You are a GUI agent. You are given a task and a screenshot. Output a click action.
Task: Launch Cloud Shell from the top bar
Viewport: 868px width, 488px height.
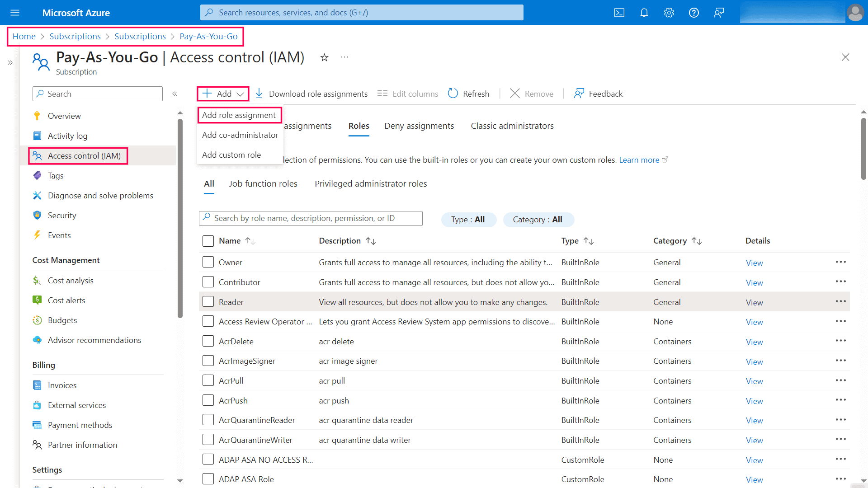pyautogui.click(x=619, y=12)
